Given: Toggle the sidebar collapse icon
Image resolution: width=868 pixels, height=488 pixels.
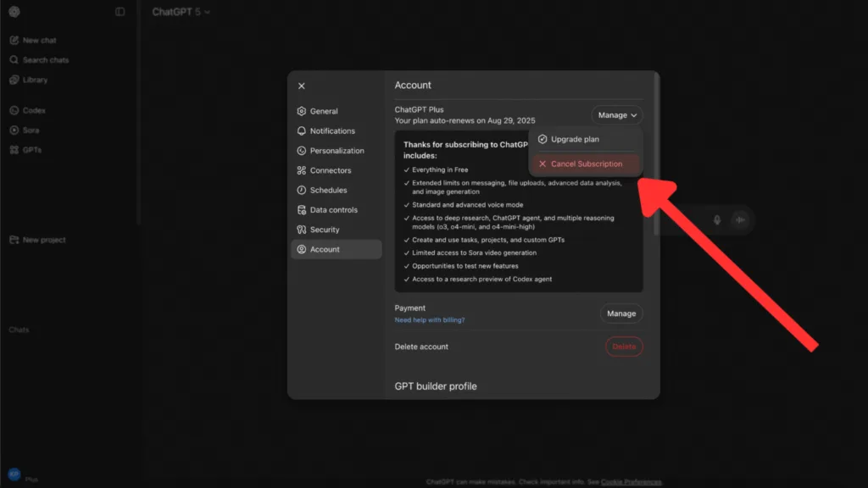Looking at the screenshot, I should (x=120, y=12).
